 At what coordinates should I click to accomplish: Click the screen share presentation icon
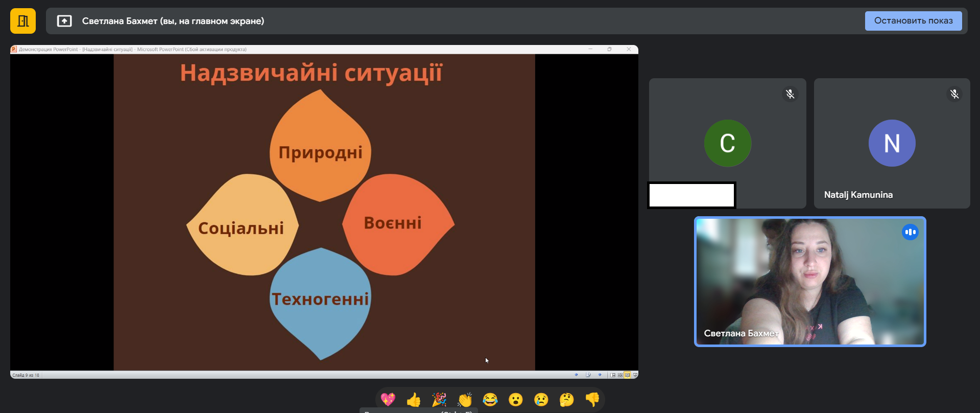tap(64, 21)
